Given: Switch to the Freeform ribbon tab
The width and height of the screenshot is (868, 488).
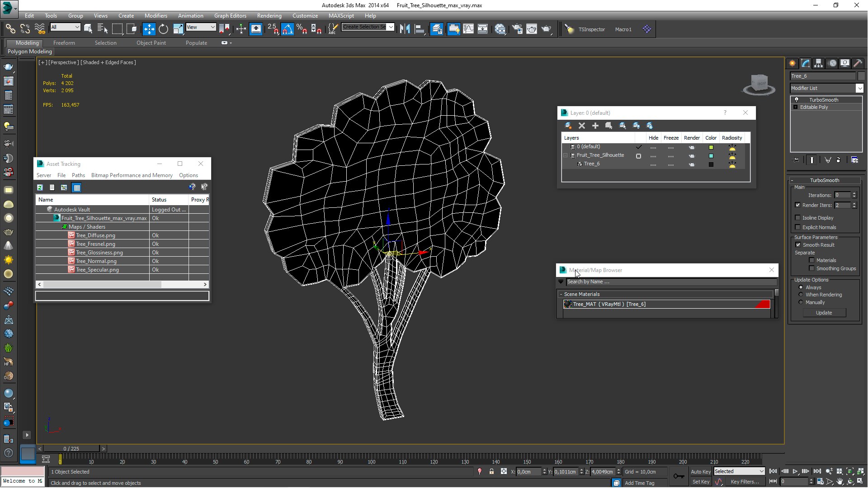Looking at the screenshot, I should tap(64, 43).
